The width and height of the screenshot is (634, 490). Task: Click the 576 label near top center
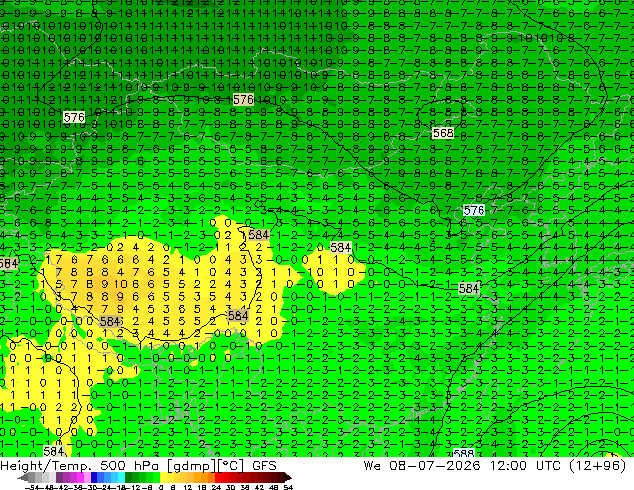click(x=243, y=99)
